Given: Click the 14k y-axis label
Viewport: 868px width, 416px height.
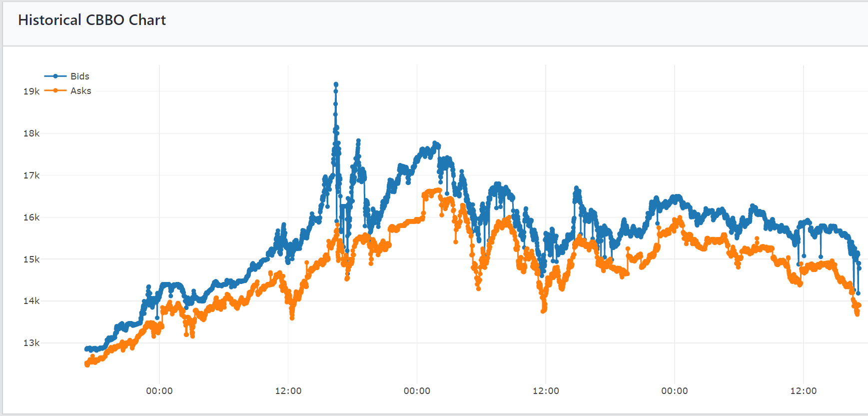Looking at the screenshot, I should (x=31, y=301).
